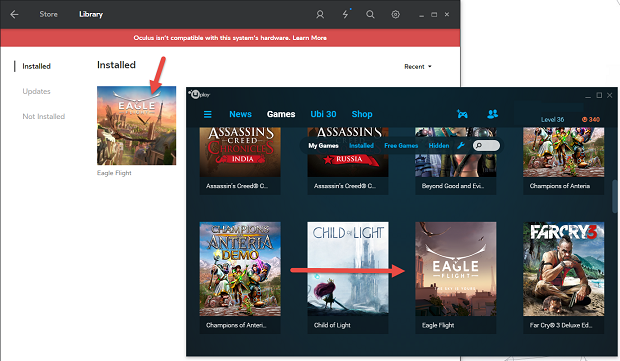Click the Child of Light title label

332,325
